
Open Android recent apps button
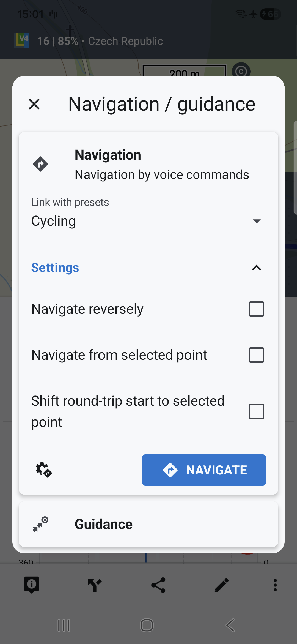[64, 625]
